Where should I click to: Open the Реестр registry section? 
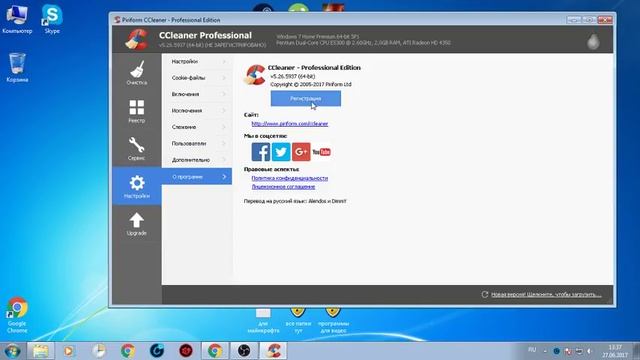137,111
